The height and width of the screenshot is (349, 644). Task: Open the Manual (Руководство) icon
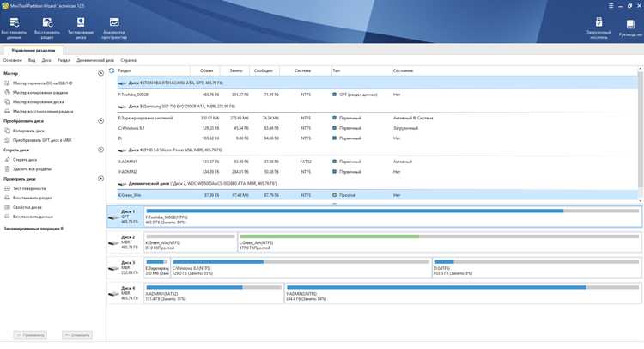point(630,28)
